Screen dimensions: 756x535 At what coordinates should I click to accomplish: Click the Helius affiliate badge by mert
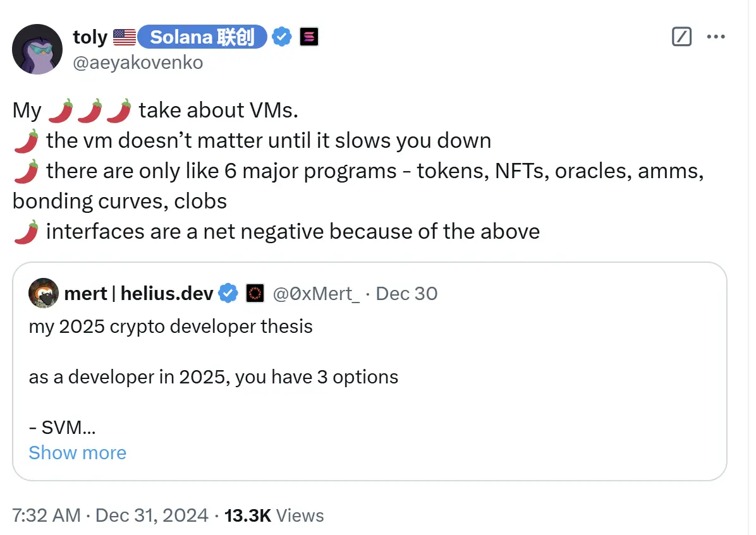pyautogui.click(x=255, y=294)
